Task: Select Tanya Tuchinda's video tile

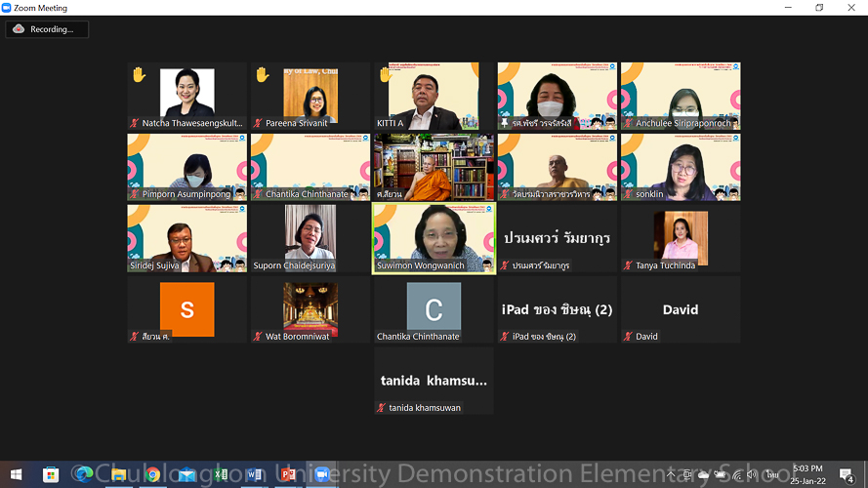Action: 681,238
